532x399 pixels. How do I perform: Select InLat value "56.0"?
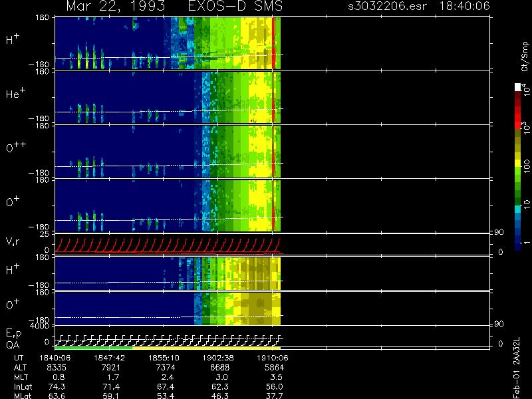(274, 386)
